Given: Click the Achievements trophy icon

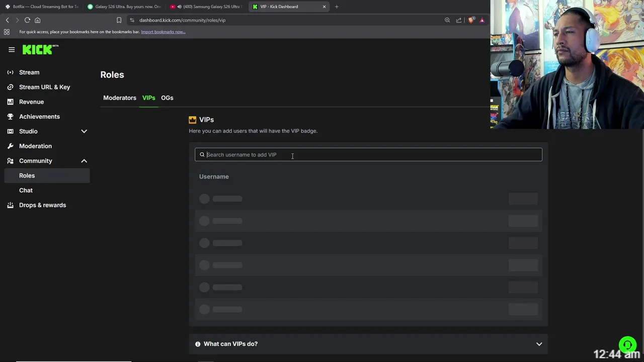Looking at the screenshot, I should tap(10, 117).
